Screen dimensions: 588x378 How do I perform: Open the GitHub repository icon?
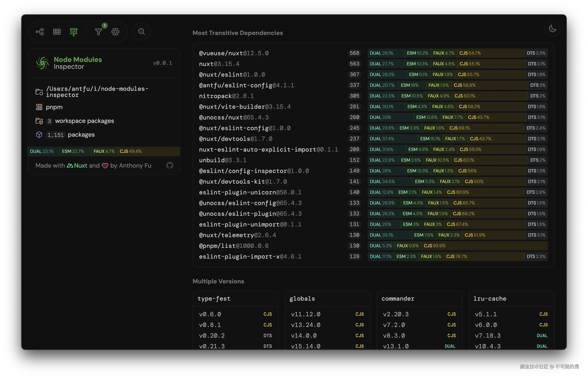click(x=169, y=165)
